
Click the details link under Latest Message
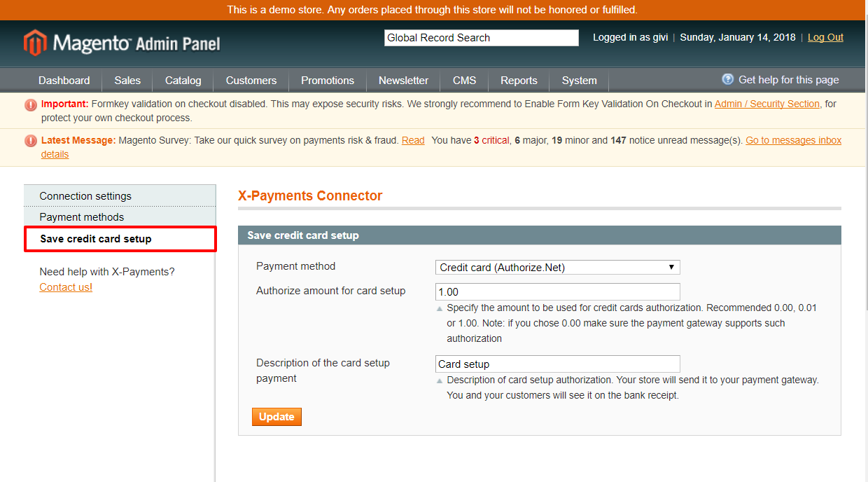(55, 154)
